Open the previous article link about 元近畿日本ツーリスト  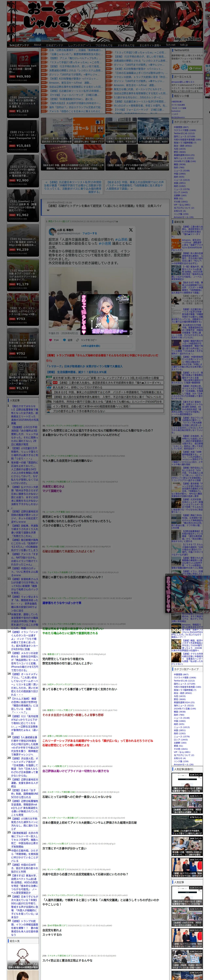pos(73,187)
